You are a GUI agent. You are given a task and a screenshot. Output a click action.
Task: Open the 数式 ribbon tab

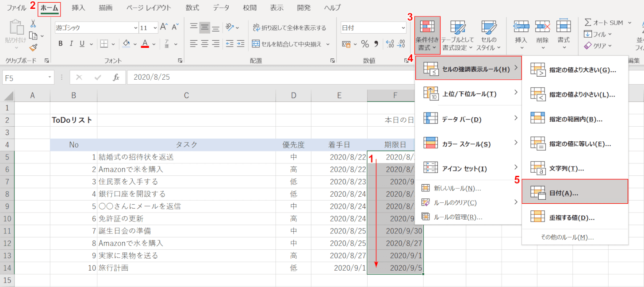click(192, 8)
